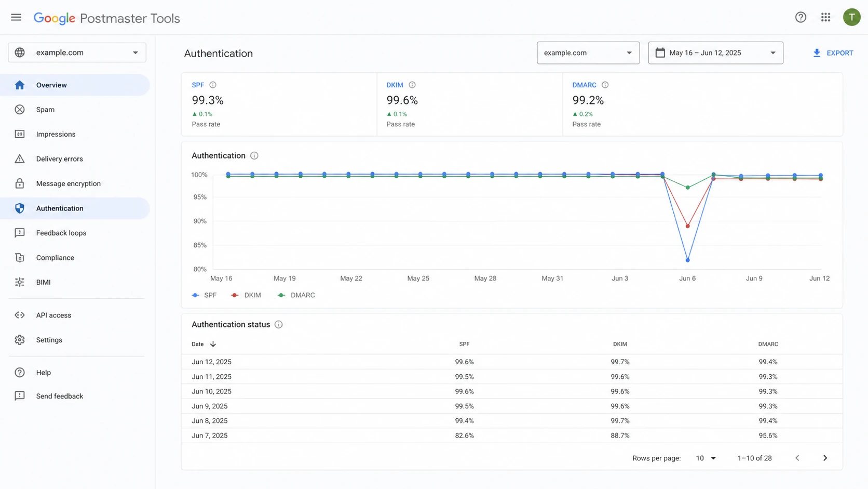Image resolution: width=868 pixels, height=489 pixels.
Task: Click the Google Postmaster Tools logo
Action: tap(106, 18)
